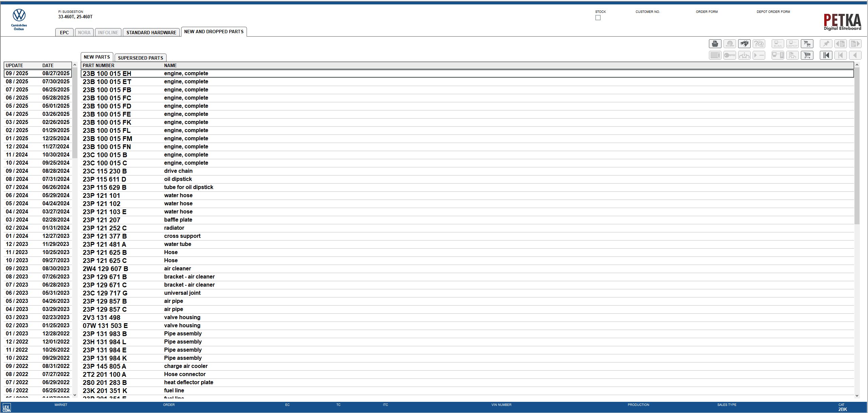Image resolution: width=868 pixels, height=413 pixels.
Task: Open the EPC tab
Action: (x=64, y=33)
